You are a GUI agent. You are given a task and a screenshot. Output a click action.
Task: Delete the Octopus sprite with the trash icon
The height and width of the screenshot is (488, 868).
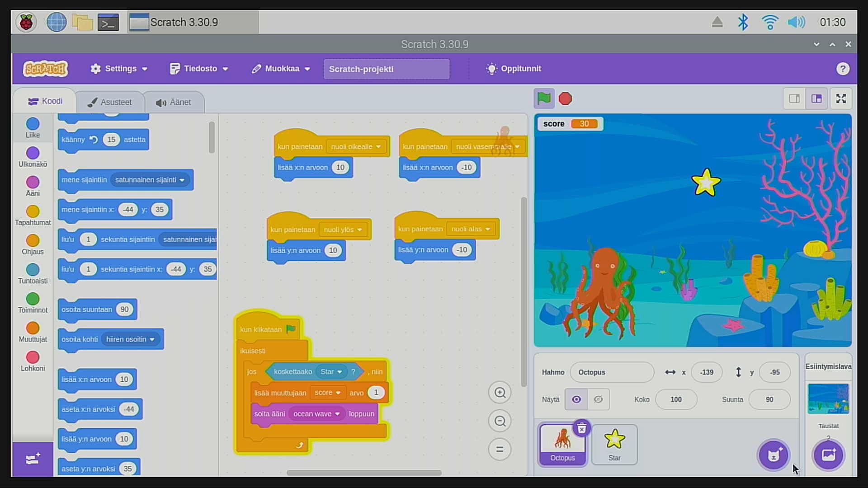581,428
